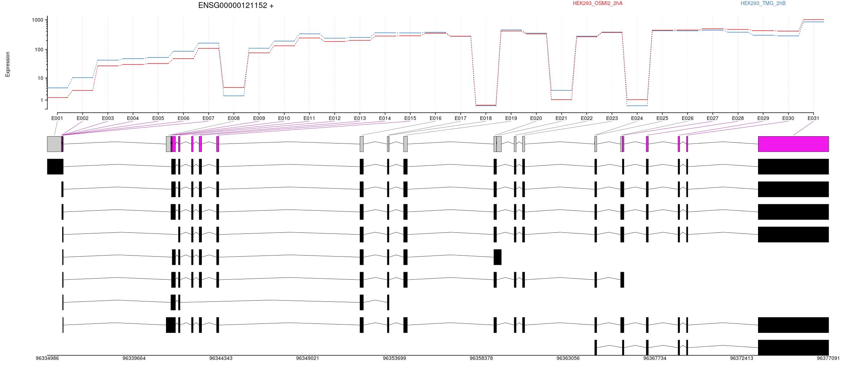Click exon label E003

pos(108,118)
